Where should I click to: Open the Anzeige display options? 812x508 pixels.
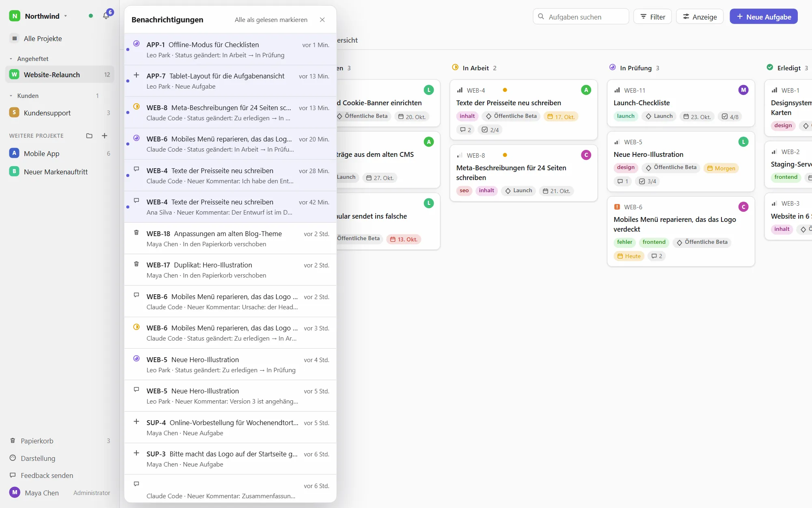(700, 17)
